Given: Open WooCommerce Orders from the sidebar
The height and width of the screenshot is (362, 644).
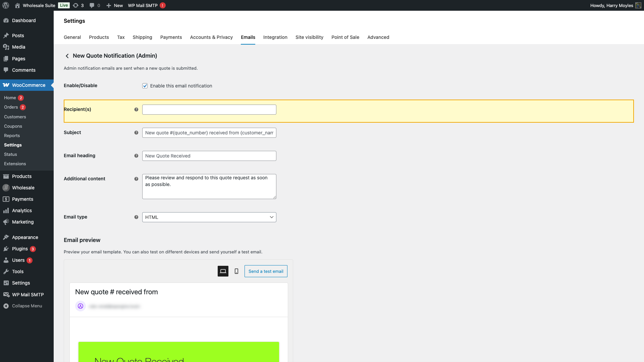Looking at the screenshot, I should click(x=11, y=107).
